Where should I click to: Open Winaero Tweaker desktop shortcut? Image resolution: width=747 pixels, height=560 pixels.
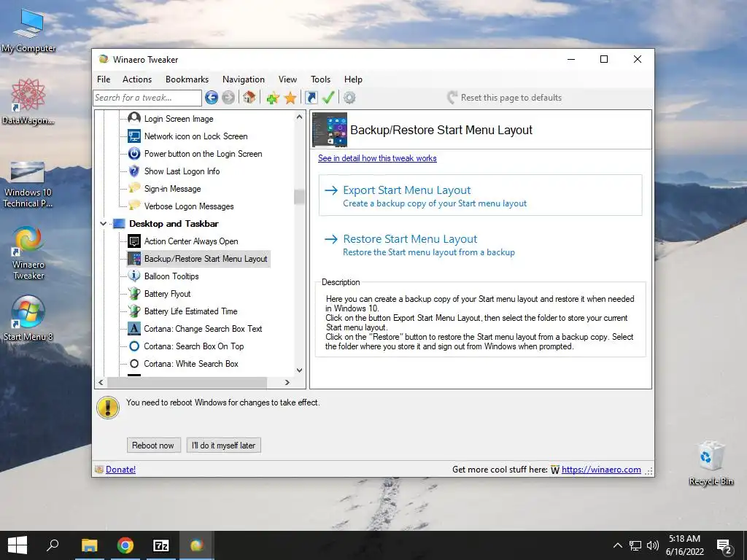(28, 252)
